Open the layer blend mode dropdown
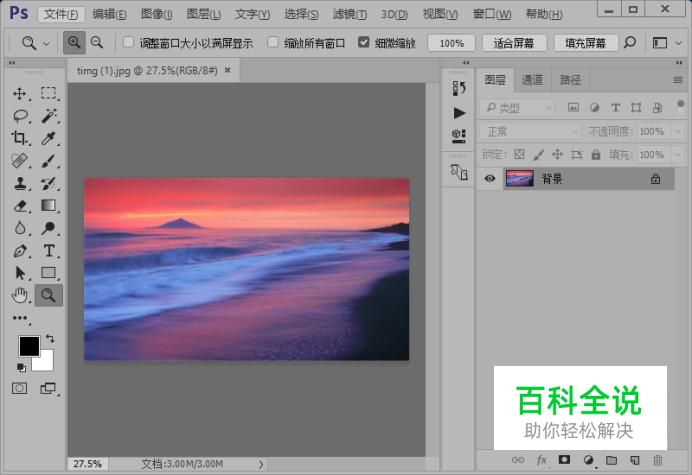The width and height of the screenshot is (692, 475). pyautogui.click(x=529, y=131)
